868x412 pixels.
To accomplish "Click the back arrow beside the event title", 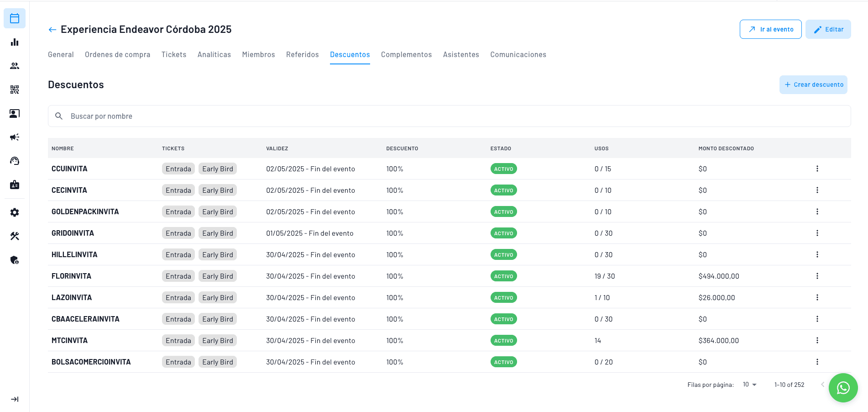I will tap(52, 29).
